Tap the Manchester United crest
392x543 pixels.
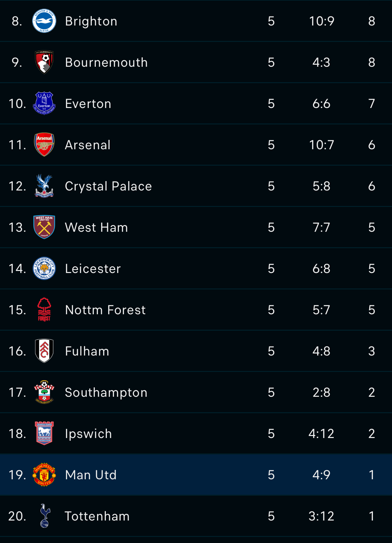[x=44, y=475]
